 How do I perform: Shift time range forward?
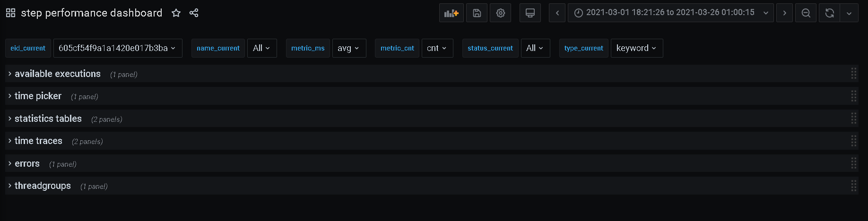(784, 13)
